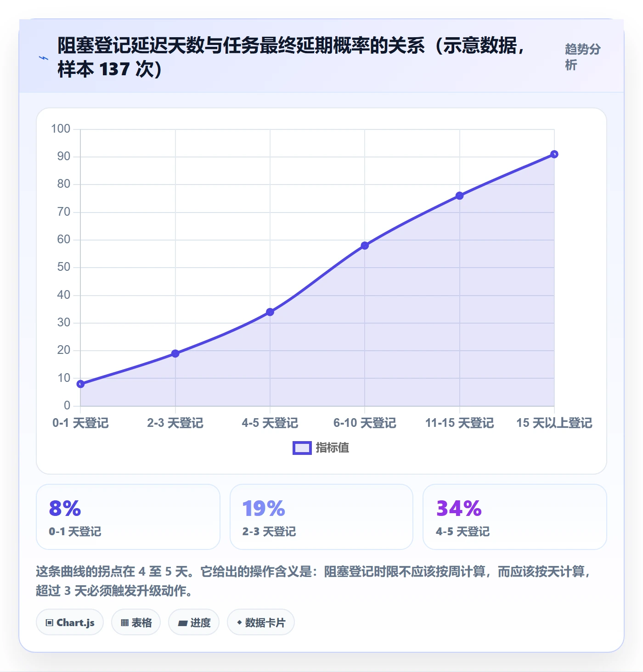Click the chart data point above 4-5 天登记
The height and width of the screenshot is (672, 643).
270,312
